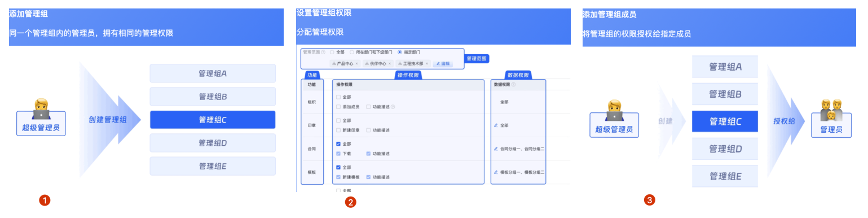This screenshot has width=868, height=218.
Task: Click the 编辑 button after department tags
Action: click(443, 64)
